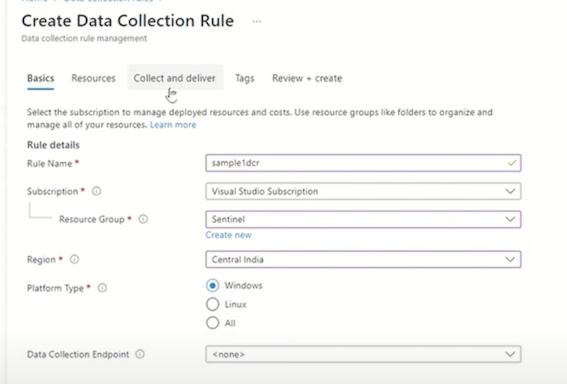Open the Tags tab
The width and height of the screenshot is (567, 384).
coord(245,78)
